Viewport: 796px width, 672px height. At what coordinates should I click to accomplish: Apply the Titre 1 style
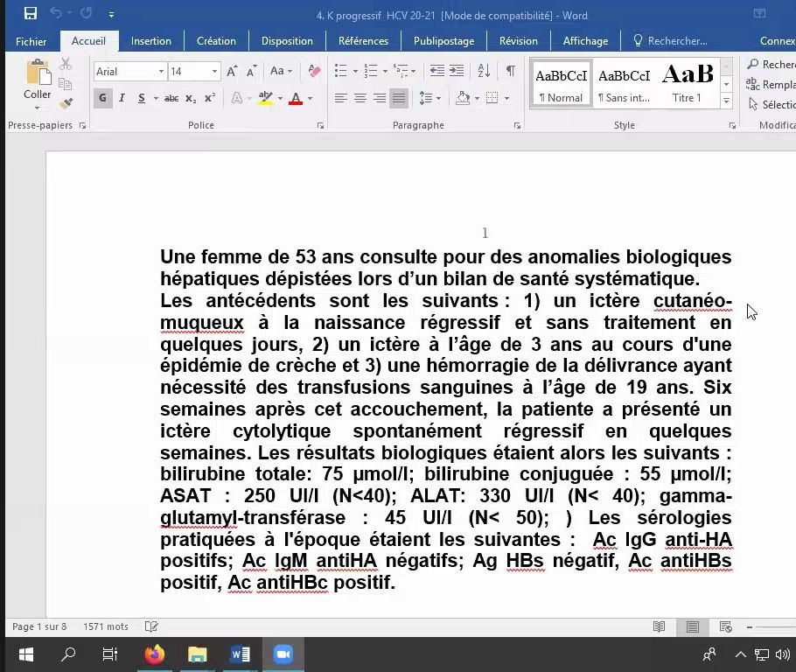point(688,83)
